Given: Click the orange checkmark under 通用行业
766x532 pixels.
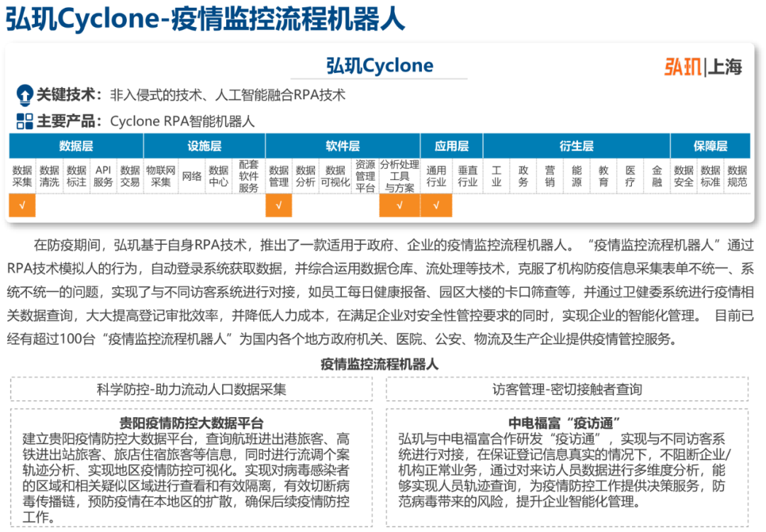Looking at the screenshot, I should pyautogui.click(x=436, y=205).
